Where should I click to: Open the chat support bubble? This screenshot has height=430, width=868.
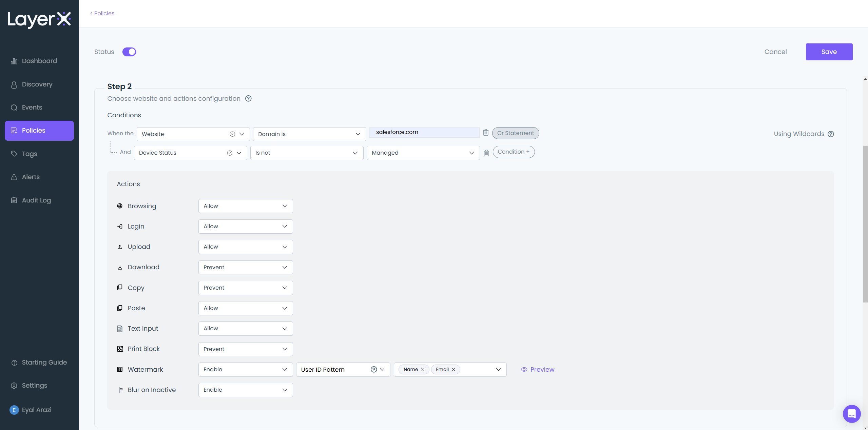851,414
